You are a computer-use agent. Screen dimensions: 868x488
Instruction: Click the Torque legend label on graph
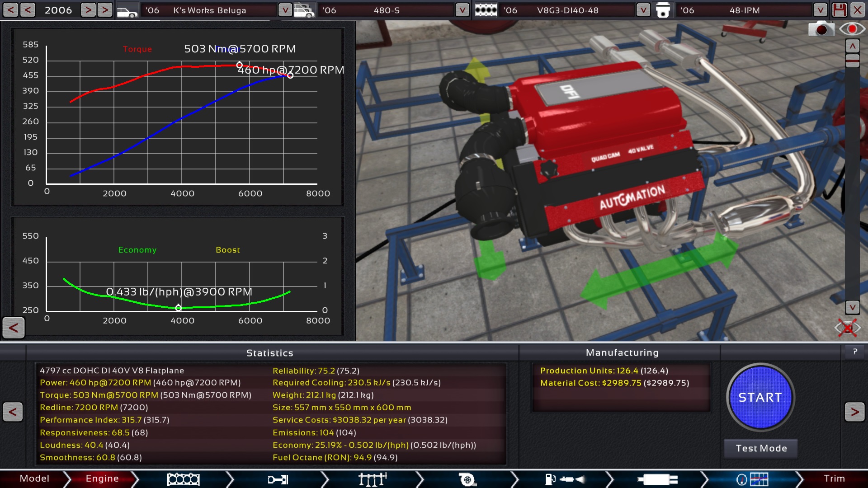click(137, 49)
